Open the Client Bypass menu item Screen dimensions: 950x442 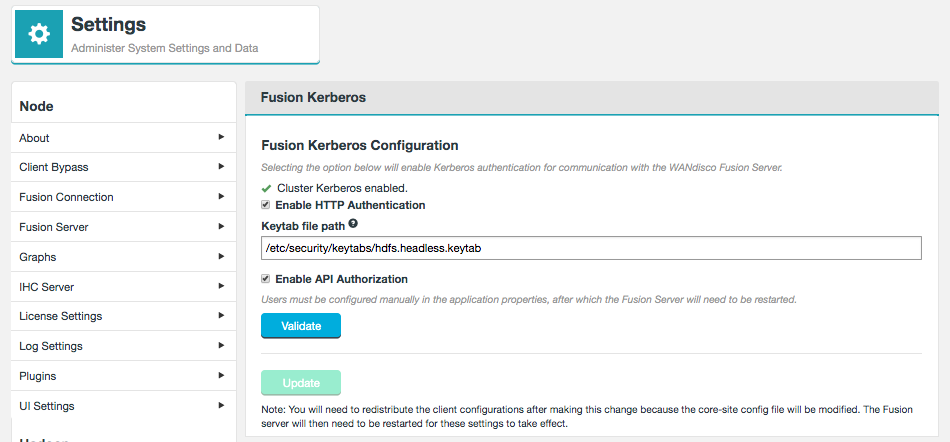[x=124, y=167]
